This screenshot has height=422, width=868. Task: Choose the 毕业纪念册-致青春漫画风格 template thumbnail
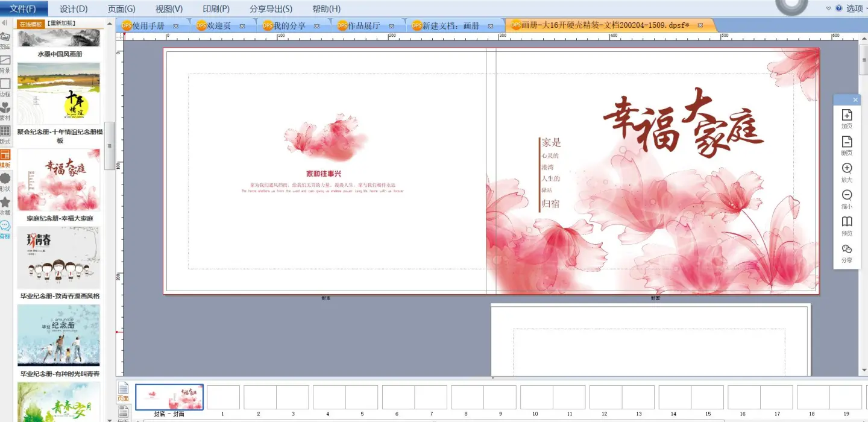point(58,257)
